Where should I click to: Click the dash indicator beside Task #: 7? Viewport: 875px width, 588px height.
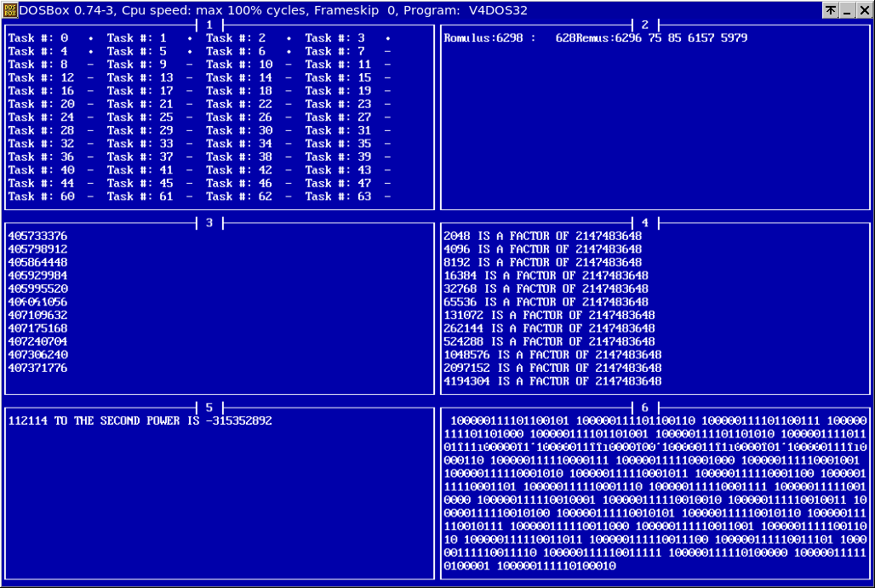(388, 51)
